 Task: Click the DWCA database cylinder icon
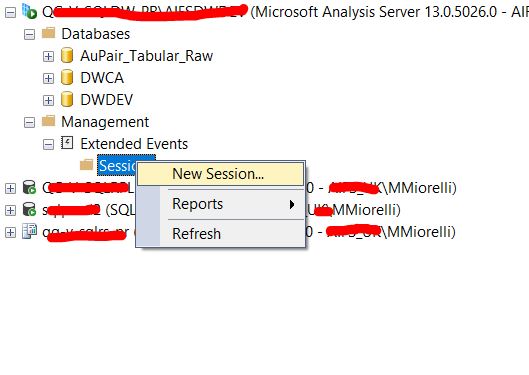[x=67, y=77]
